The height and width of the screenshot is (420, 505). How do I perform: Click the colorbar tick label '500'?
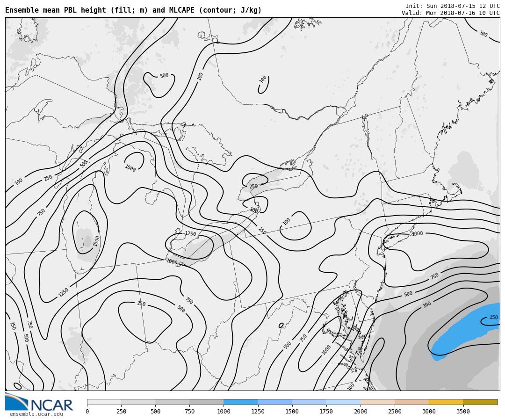155,411
